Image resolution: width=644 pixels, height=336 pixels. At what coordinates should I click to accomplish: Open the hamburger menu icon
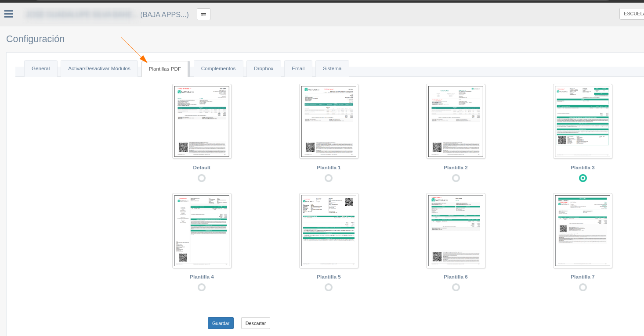pos(8,14)
